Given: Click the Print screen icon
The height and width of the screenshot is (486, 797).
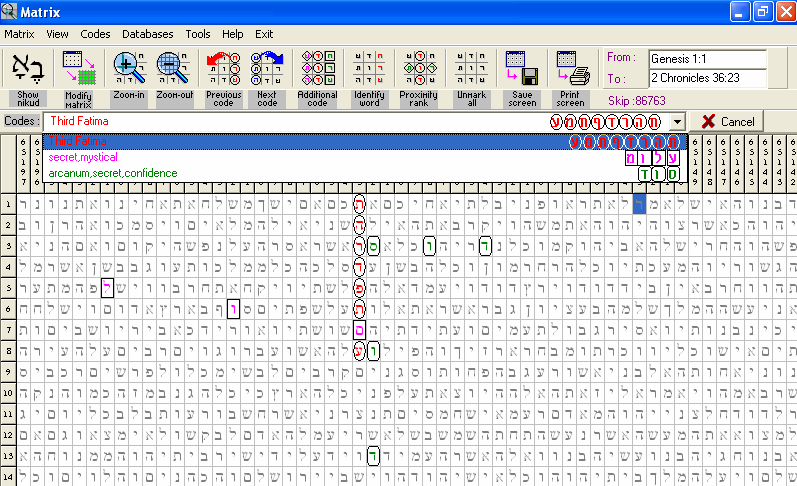Looking at the screenshot, I should [x=571, y=68].
